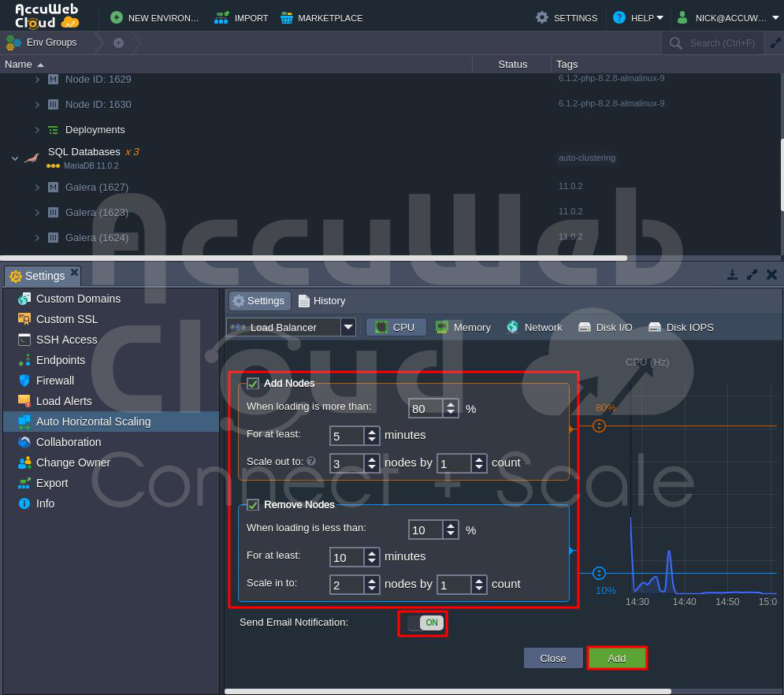Screen dimensions: 784x695
Task: Expand the Deployments tree item
Action: [x=37, y=129]
